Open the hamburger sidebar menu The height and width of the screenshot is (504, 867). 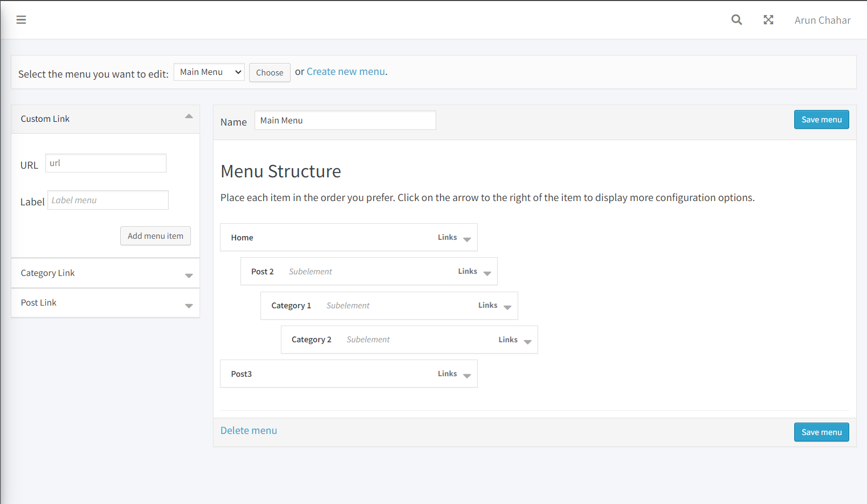click(21, 20)
